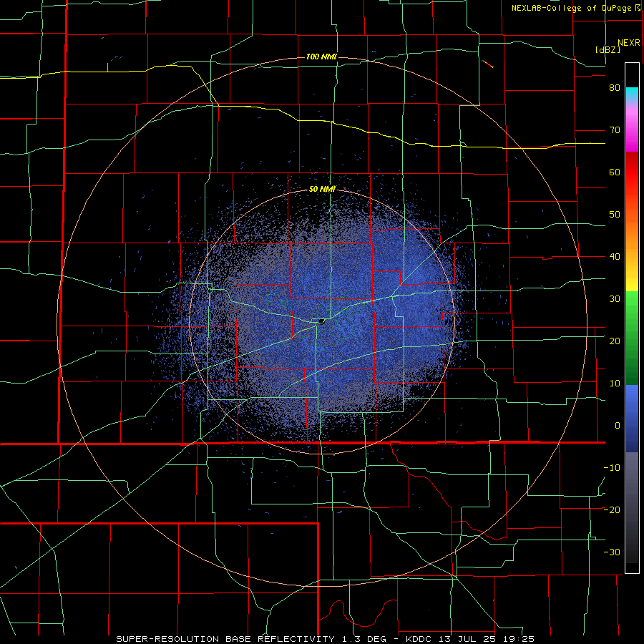644x644 pixels.
Task: Click the 40 dBZ scale value
Action: tap(615, 257)
